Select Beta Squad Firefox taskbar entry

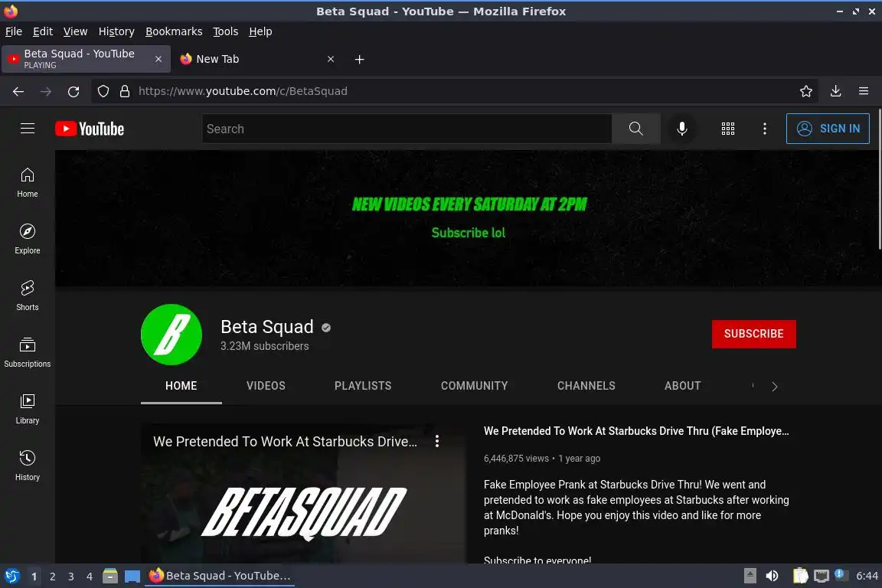220,576
